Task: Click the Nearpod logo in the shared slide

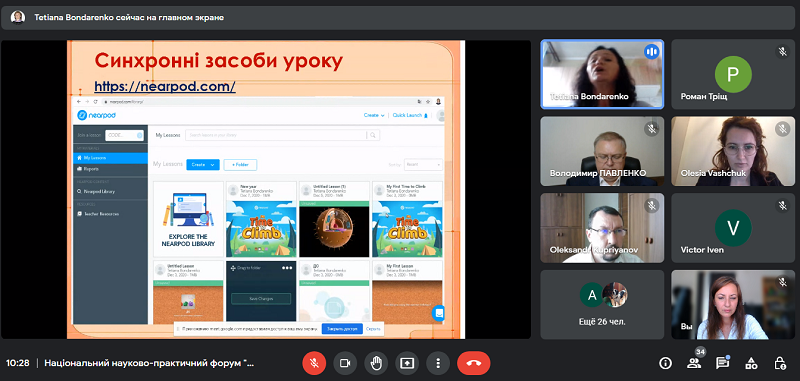Action: click(96, 115)
